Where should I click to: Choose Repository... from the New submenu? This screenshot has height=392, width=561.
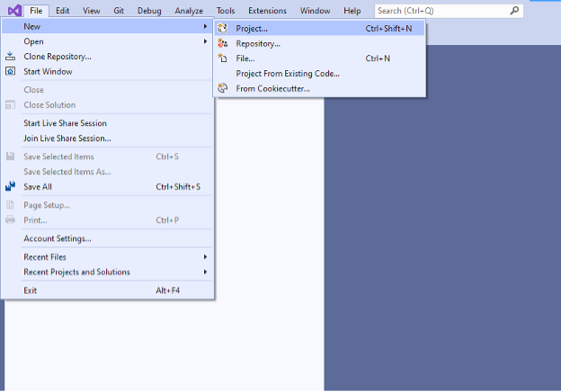pos(319,43)
